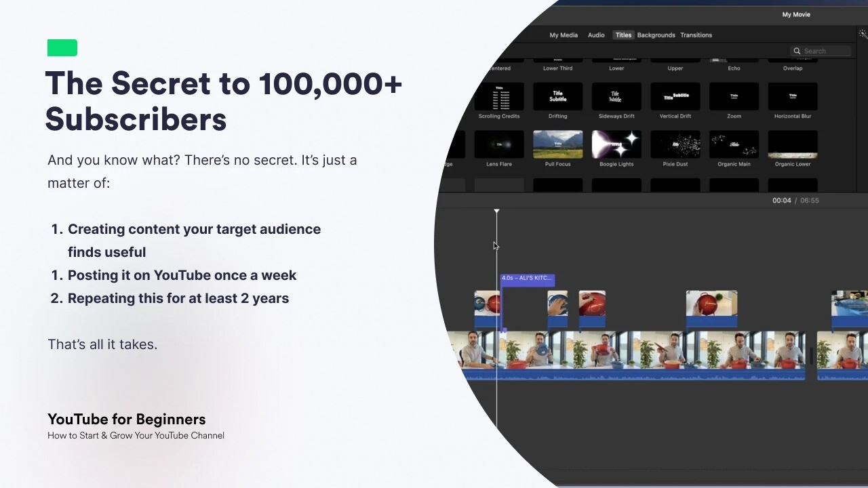Viewport: 868px width, 488px height.
Task: Click the Lower Third title label
Action: [557, 68]
